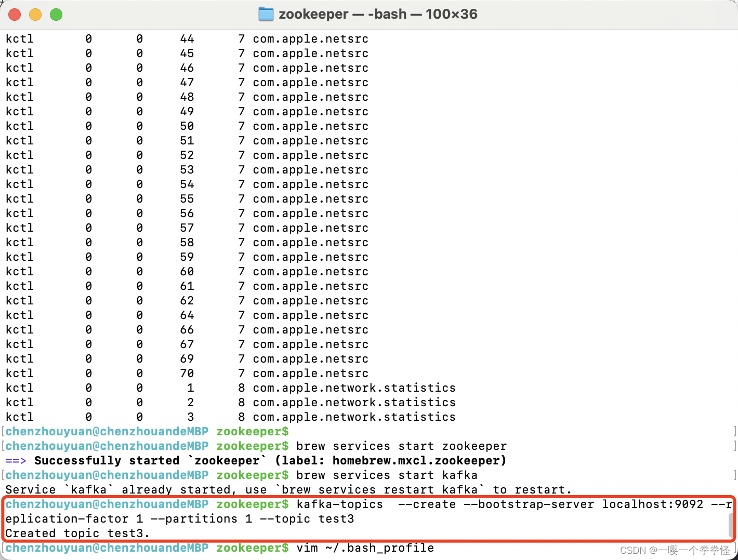This screenshot has height=560, width=738.
Task: Click the network.statistics row numbered 1
Action: 231,388
